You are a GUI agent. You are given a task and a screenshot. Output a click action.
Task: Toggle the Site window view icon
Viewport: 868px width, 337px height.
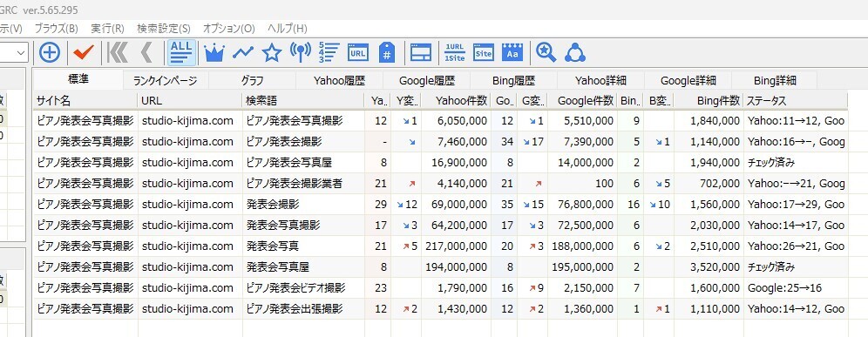(x=484, y=53)
